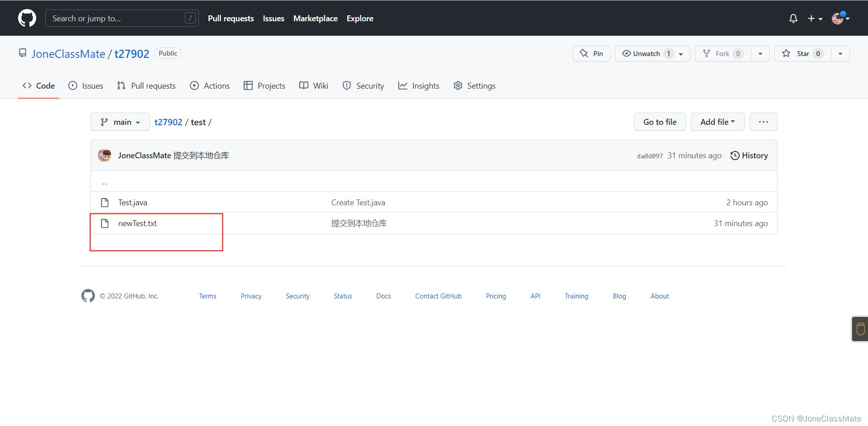
Task: Open the Terms footer link
Action: point(208,296)
